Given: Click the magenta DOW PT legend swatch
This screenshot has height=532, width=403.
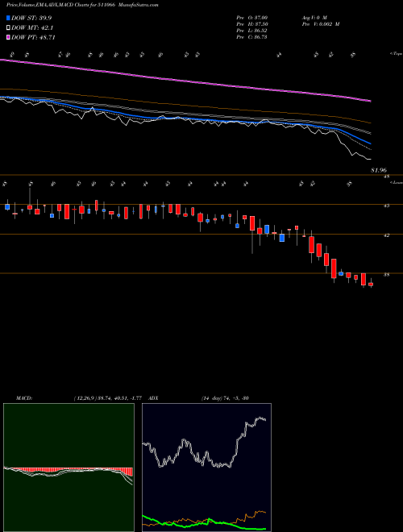Looking at the screenshot, I should (x=8, y=37).
